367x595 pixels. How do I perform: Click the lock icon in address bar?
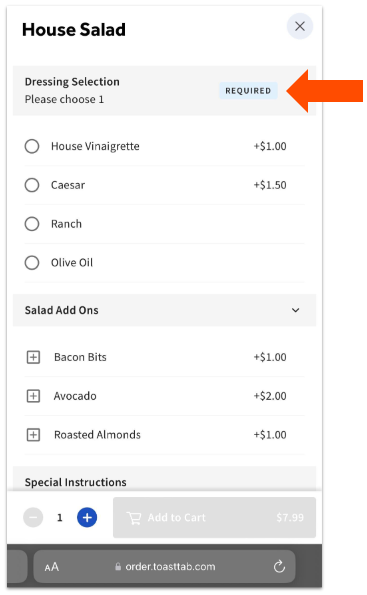(x=118, y=567)
